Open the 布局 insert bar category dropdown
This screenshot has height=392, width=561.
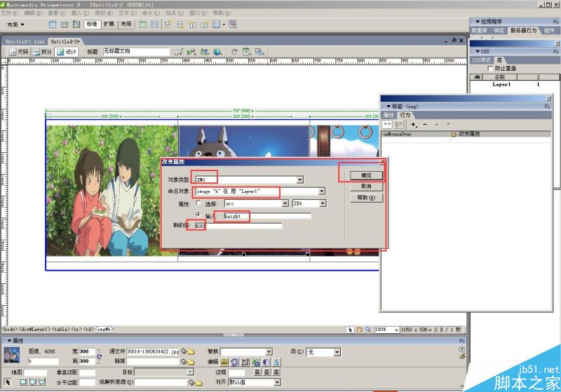(x=15, y=25)
